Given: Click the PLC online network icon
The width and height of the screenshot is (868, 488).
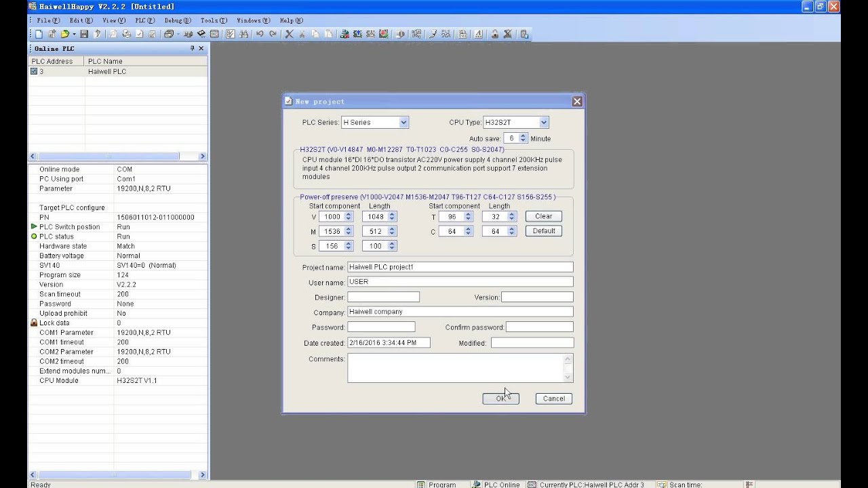Looking at the screenshot, I should [344, 34].
